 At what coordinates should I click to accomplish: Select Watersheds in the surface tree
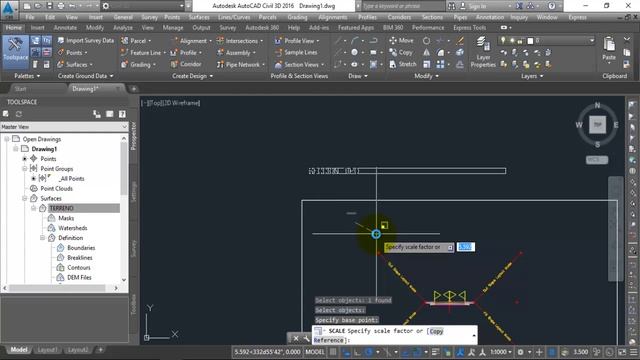tap(73, 228)
